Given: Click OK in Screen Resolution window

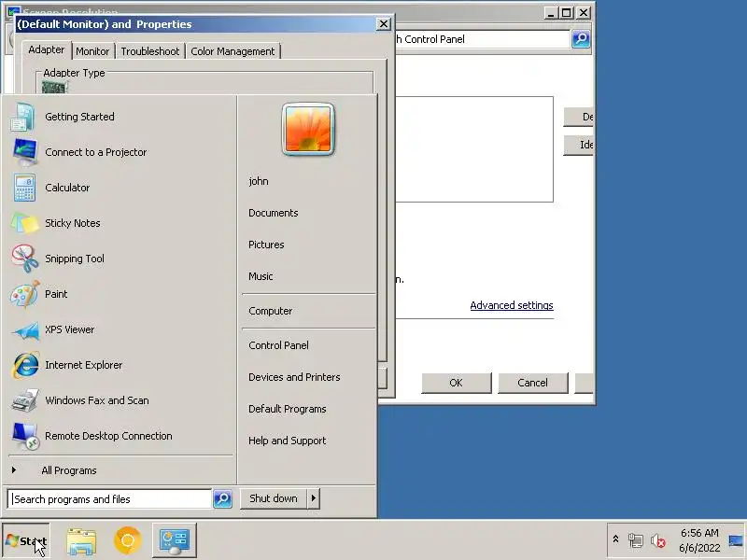Looking at the screenshot, I should point(456,383).
